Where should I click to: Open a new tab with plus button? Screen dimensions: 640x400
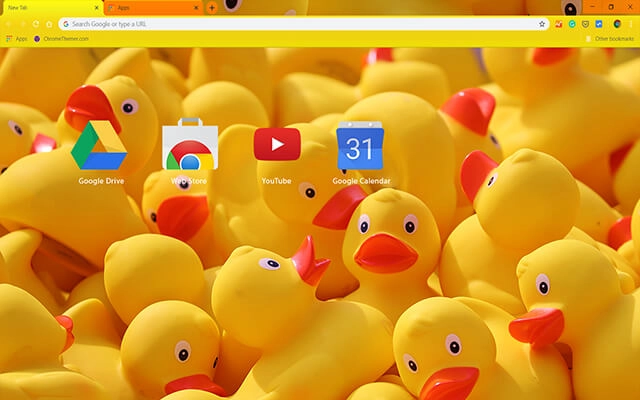[x=212, y=8]
